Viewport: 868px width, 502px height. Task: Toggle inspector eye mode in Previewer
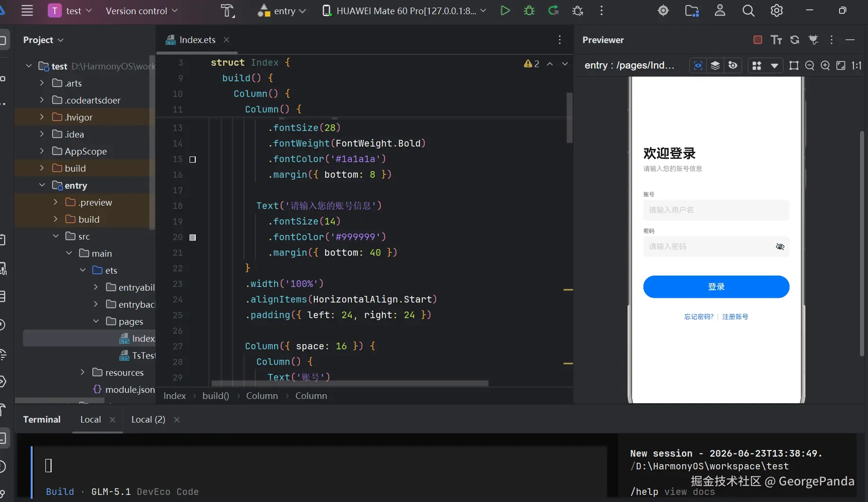[x=698, y=65]
